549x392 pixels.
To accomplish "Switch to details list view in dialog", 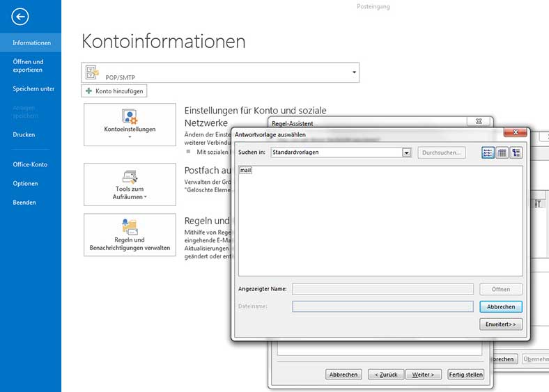I will (x=516, y=152).
